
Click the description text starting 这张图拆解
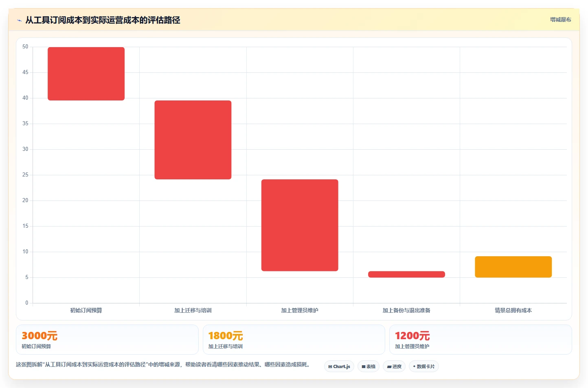164,364
